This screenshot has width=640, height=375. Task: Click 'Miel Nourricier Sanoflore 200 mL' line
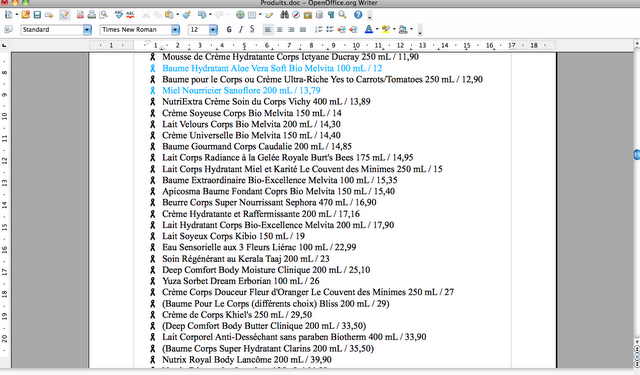pyautogui.click(x=241, y=90)
